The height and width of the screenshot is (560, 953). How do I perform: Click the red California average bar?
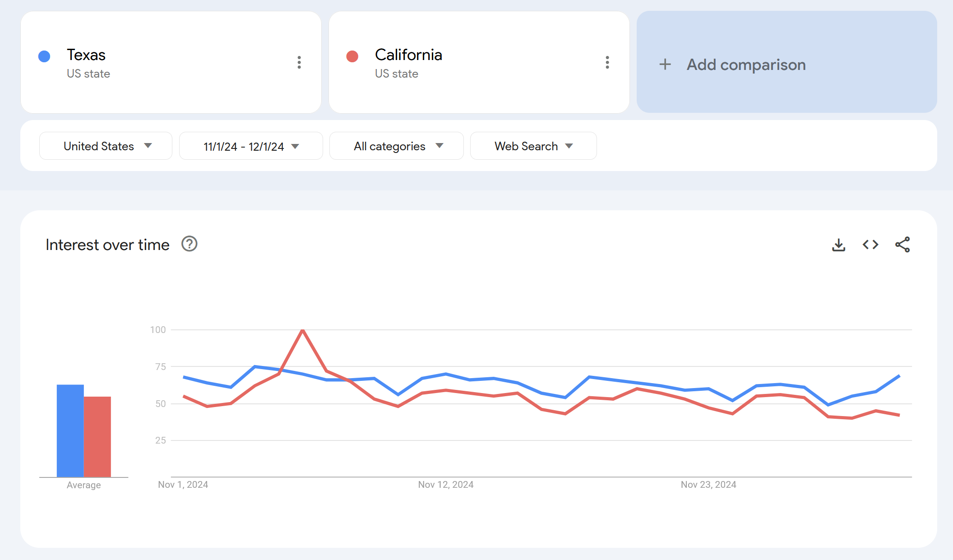(x=97, y=436)
